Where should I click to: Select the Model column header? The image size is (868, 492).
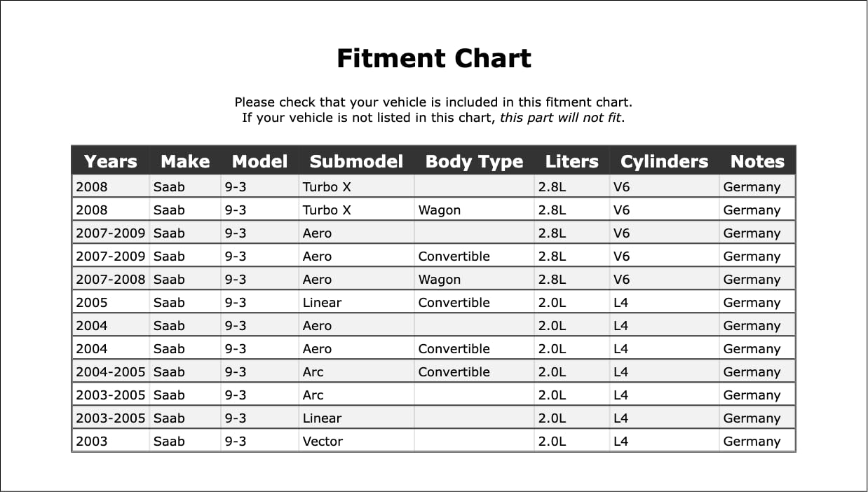259,161
